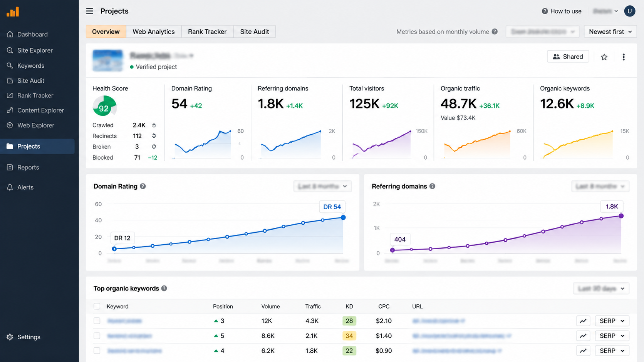This screenshot has height=362, width=644.
Task: Click the DR 54 endpoint on Domain Rating chart
Action: tap(343, 217)
